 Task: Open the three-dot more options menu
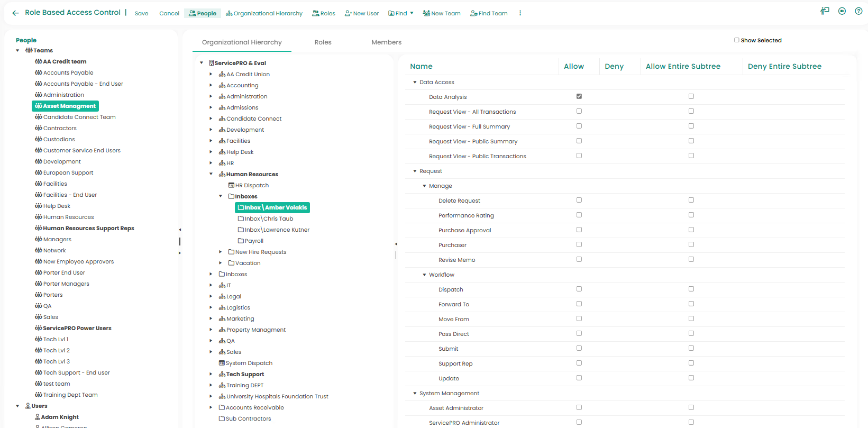click(520, 13)
